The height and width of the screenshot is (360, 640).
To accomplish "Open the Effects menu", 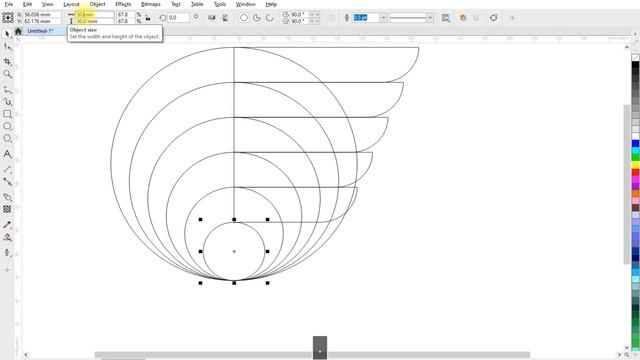I will 123,4.
